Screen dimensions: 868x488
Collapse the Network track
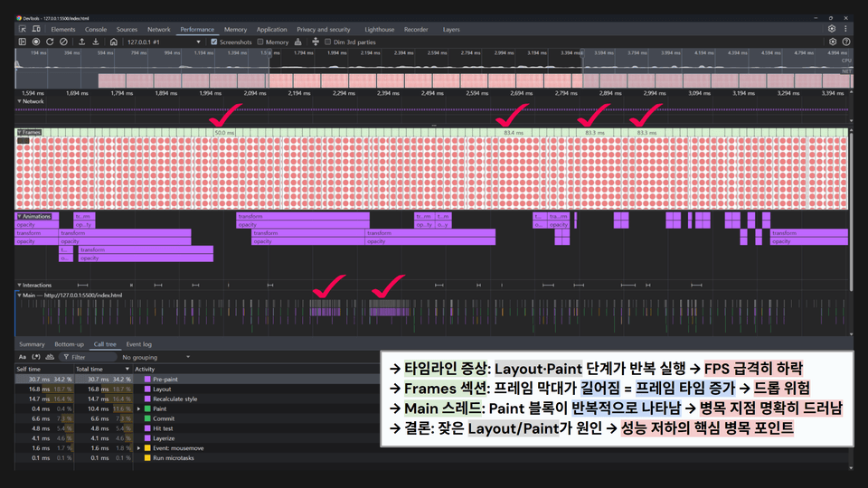coord(19,101)
